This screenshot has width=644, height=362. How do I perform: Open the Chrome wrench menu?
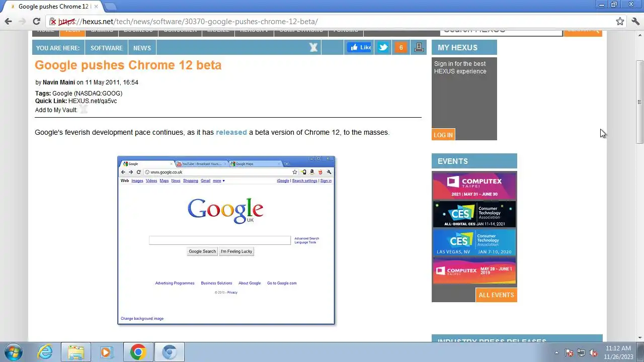click(x=635, y=21)
